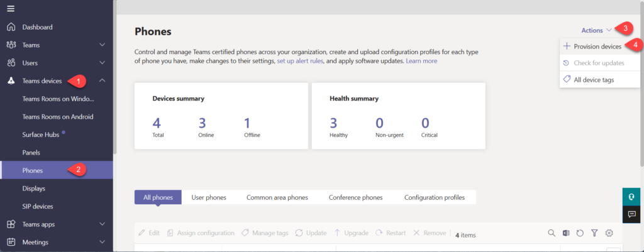Image resolution: width=644 pixels, height=252 pixels.
Task: Switch to the All phones tab
Action: pos(158,197)
